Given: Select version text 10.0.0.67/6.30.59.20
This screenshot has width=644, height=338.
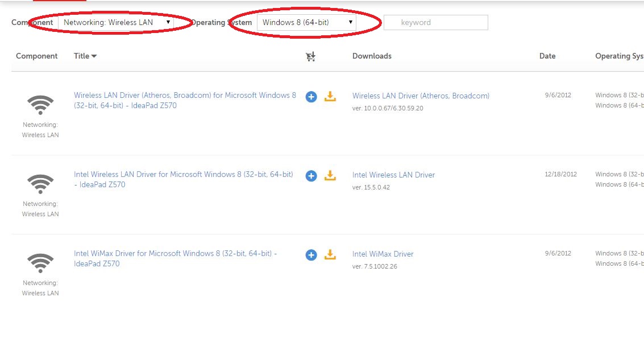Looking at the screenshot, I should click(x=393, y=108).
